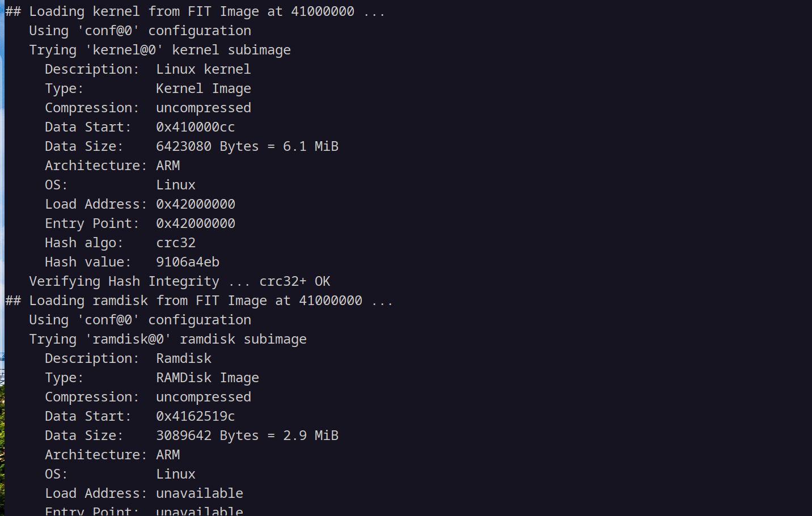Image resolution: width=812 pixels, height=516 pixels.
Task: Click the 'Verifying Hash Integrity' line
Action: (x=180, y=281)
